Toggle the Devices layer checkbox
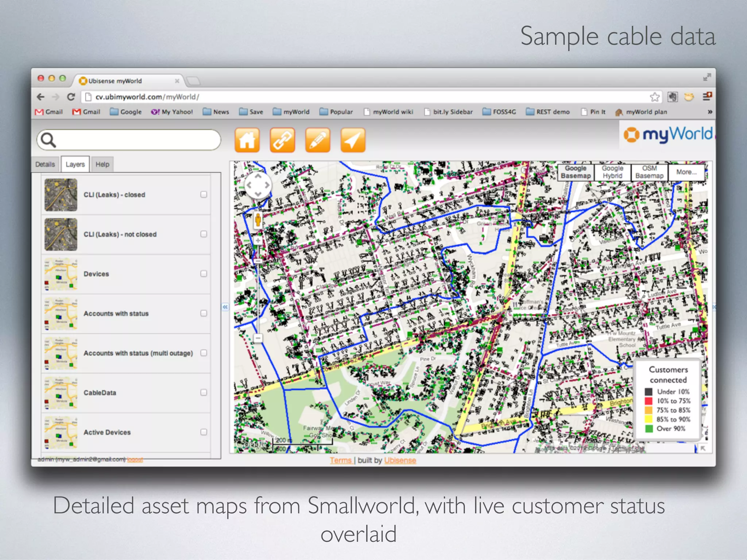The height and width of the screenshot is (560, 747). [204, 273]
